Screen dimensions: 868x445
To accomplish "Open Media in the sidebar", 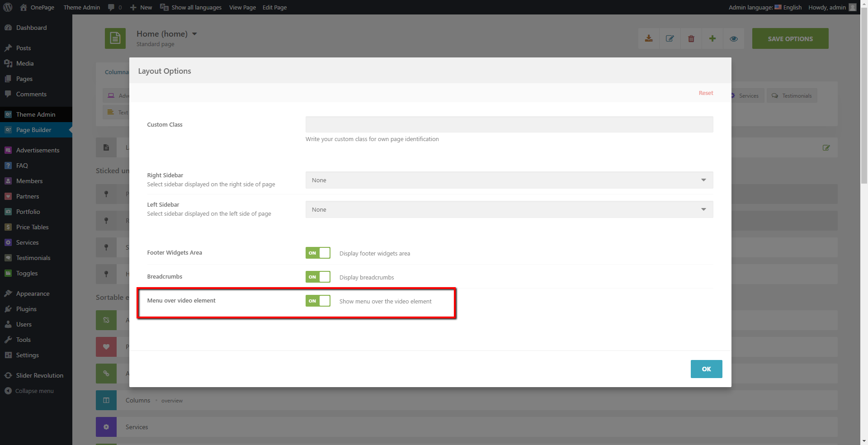I will pyautogui.click(x=36, y=63).
